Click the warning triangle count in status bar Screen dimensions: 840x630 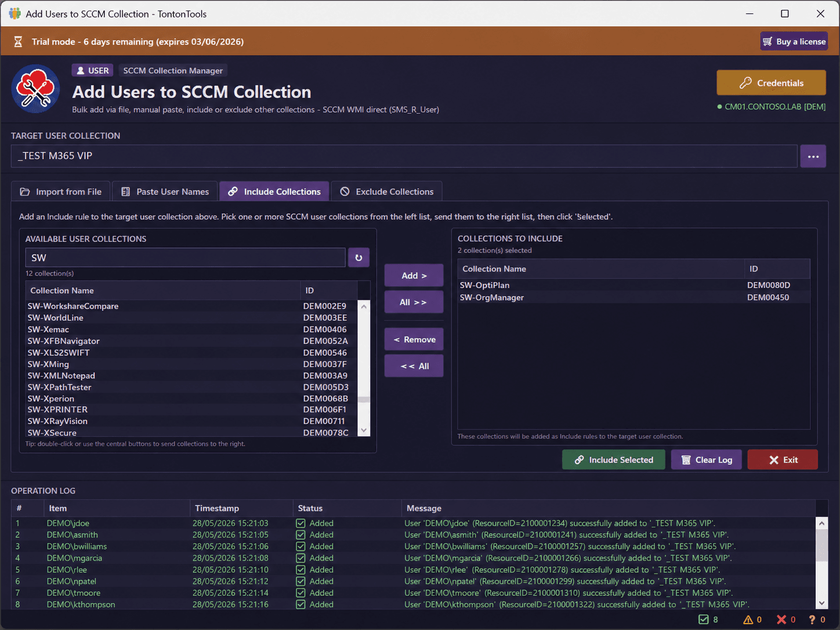tap(748, 620)
